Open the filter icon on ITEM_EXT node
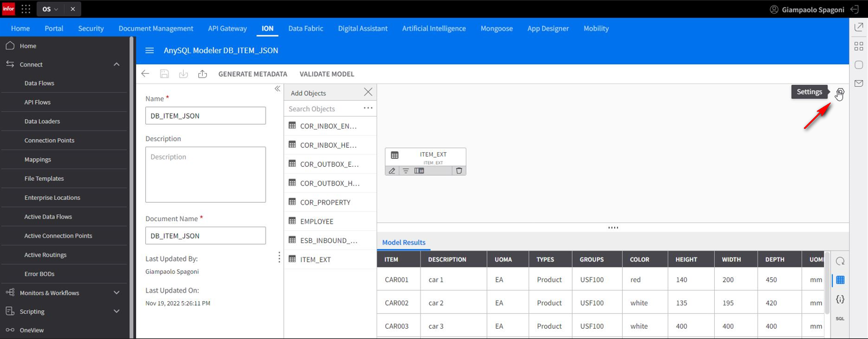 click(x=406, y=171)
